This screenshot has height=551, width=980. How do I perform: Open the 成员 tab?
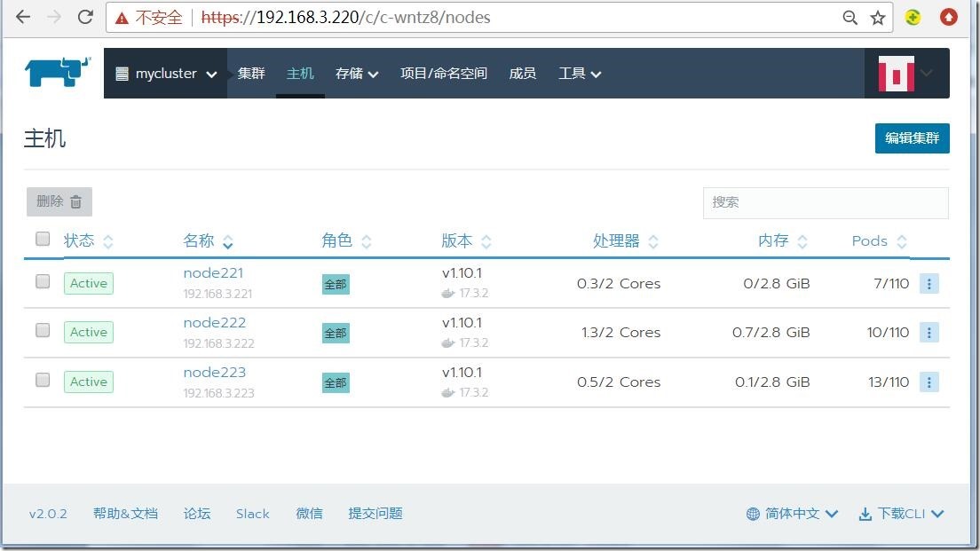[523, 74]
